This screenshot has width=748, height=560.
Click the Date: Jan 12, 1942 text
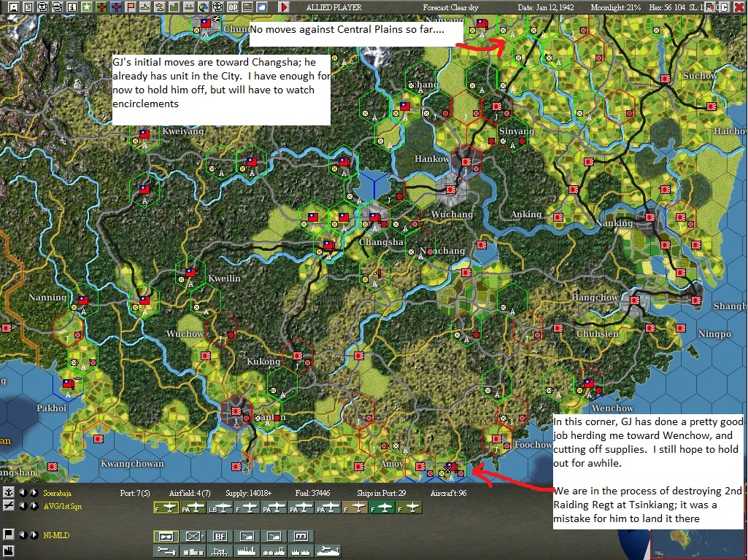tap(546, 7)
